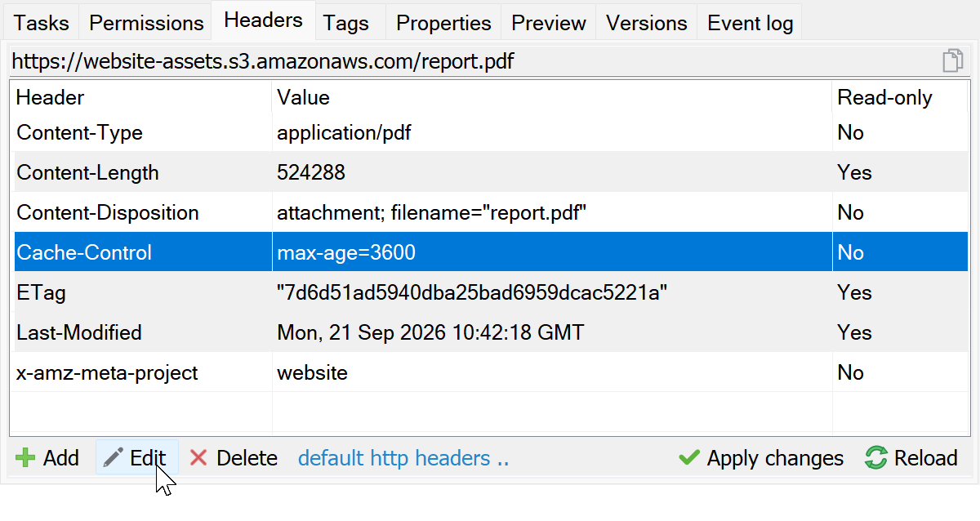
Task: Select the Last-Modified header row
Action: pyautogui.click(x=491, y=332)
